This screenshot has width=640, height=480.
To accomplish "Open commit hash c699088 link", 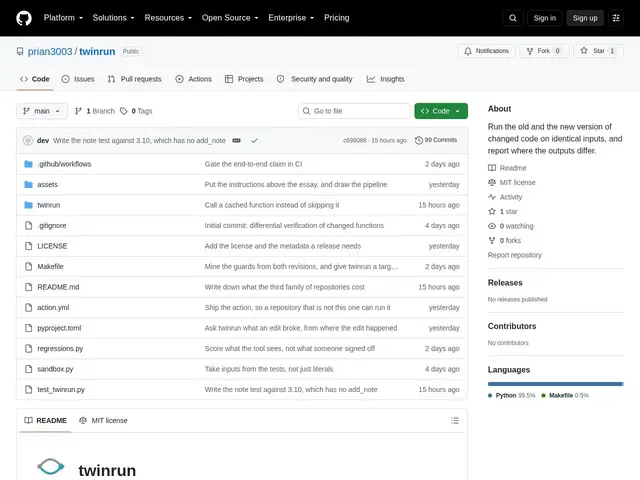I will [354, 140].
